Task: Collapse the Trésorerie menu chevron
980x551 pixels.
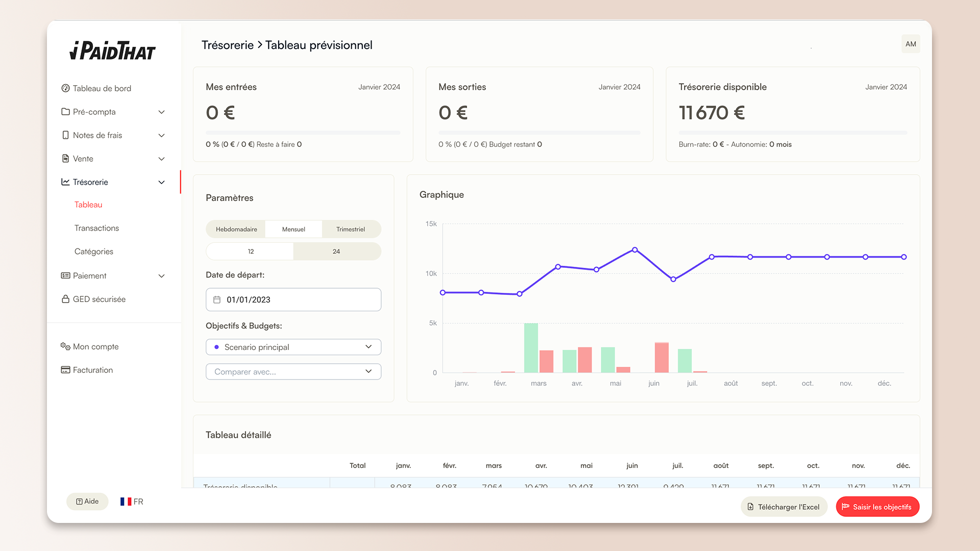Action: tap(161, 182)
